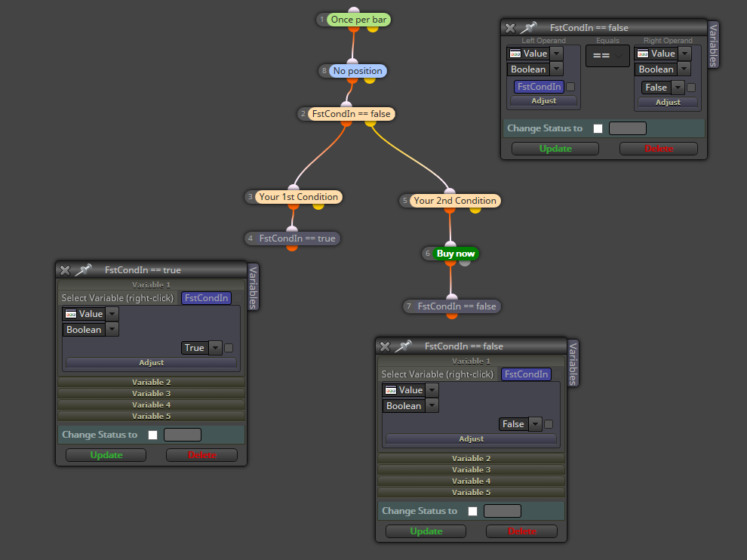Expand Variable 2 in FstCondIn == true panel
The image size is (747, 560).
click(x=152, y=382)
